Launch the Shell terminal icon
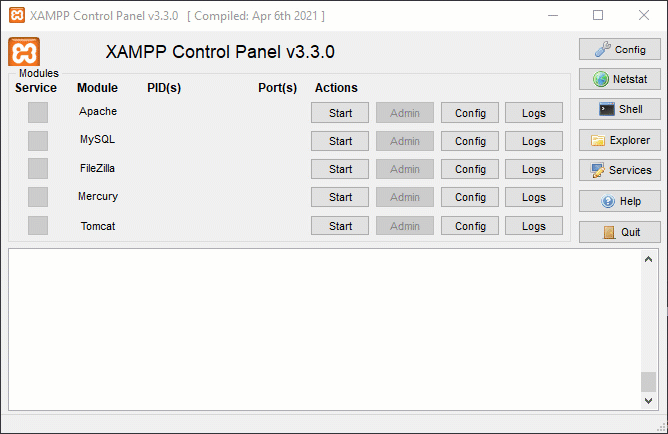Screen dimensions: 668x434 point(619,109)
